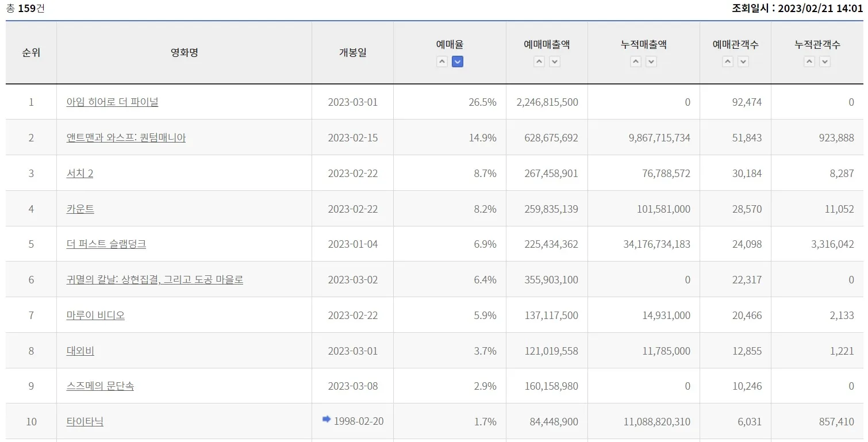Select the 22,317 예매관객수 cell
The width and height of the screenshot is (868, 442).
pyautogui.click(x=736, y=280)
